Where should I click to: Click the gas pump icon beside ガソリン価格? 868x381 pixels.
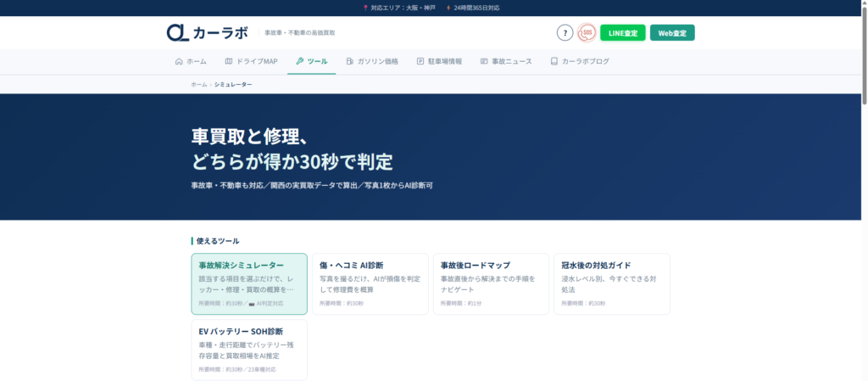(350, 61)
